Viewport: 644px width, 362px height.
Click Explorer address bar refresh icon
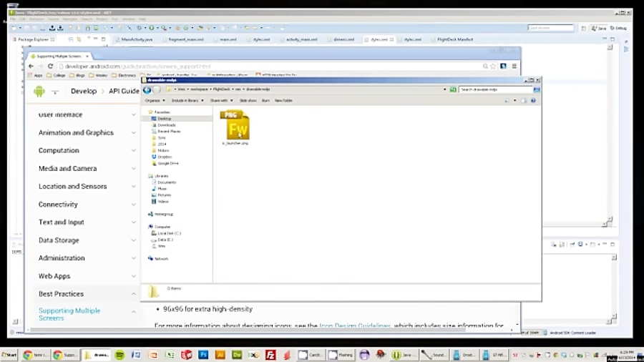453,89
